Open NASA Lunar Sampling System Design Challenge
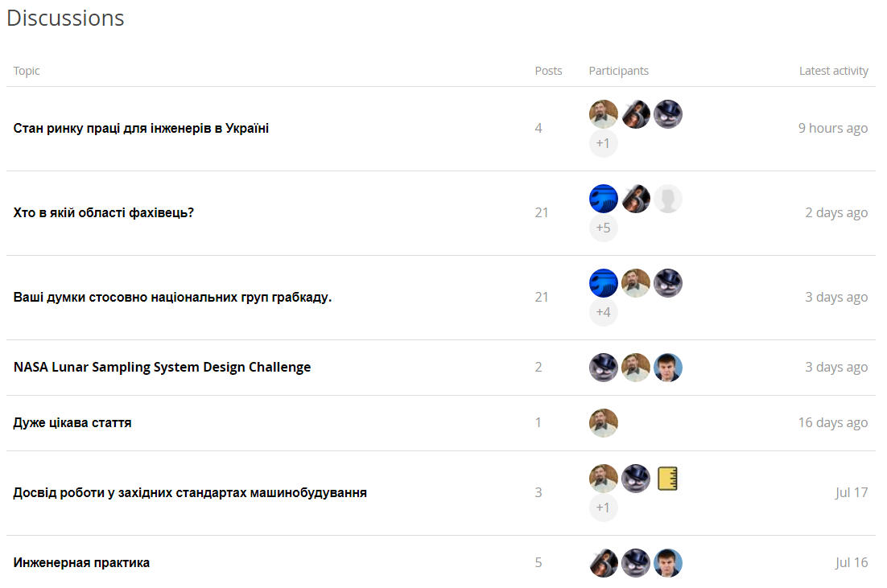The height and width of the screenshot is (588, 887). click(x=162, y=368)
